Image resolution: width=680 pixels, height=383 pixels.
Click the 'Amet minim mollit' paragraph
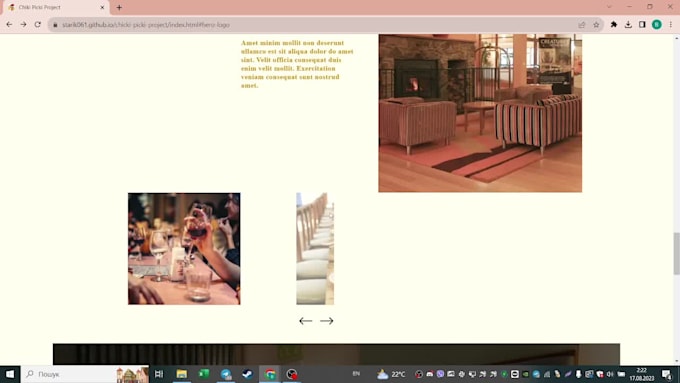coord(298,64)
